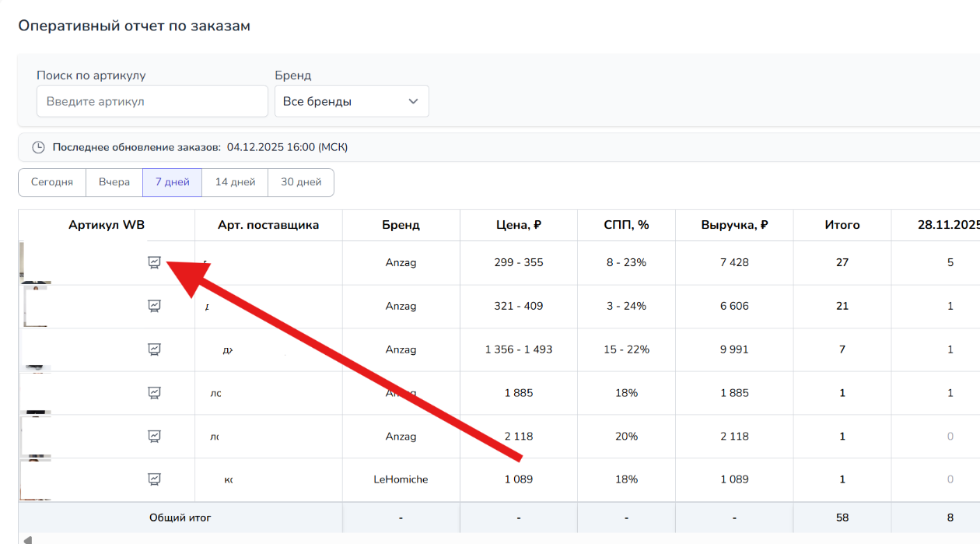Click chart icon for row priced 321 - 409

[x=154, y=306]
